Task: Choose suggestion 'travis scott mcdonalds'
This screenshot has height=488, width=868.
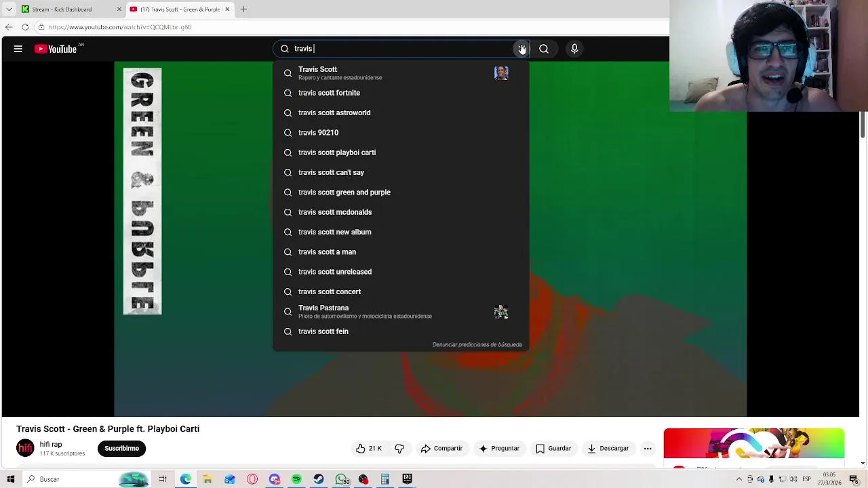Action: point(400,212)
